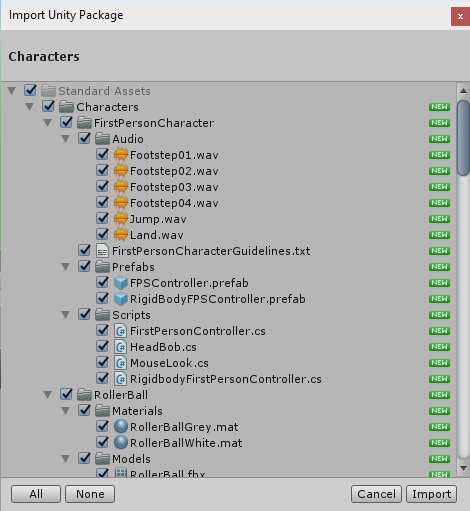Collapse the Prefabs folder arrow
Viewport: 470px width, 511px height.
coord(66,267)
